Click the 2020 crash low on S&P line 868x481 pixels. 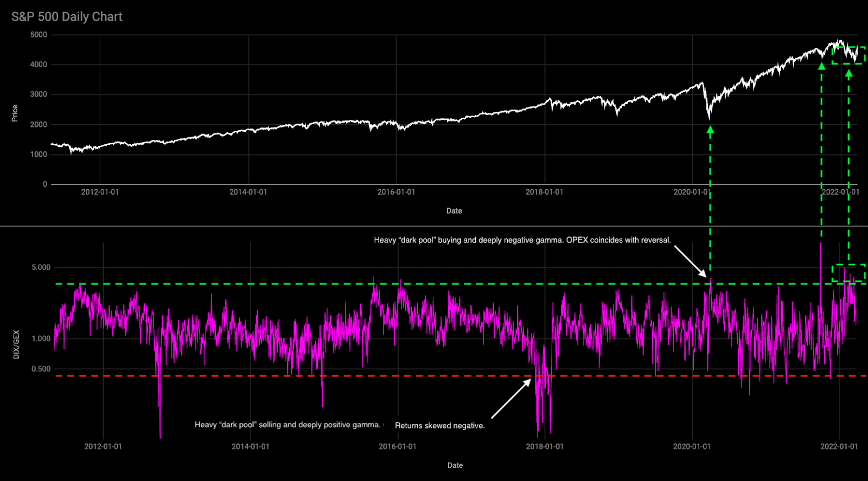pyautogui.click(x=709, y=118)
